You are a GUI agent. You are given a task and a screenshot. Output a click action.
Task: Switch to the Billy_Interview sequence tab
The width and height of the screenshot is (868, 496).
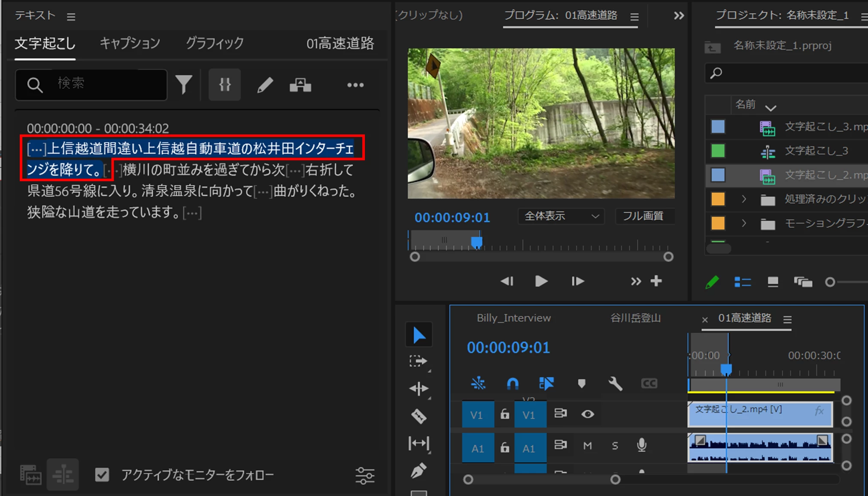coord(513,318)
